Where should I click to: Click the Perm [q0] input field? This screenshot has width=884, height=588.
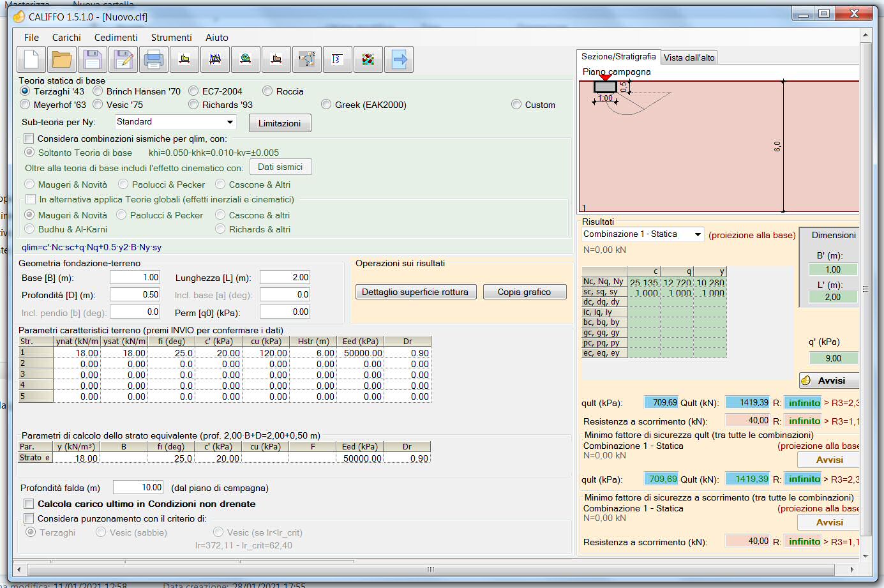pos(285,312)
